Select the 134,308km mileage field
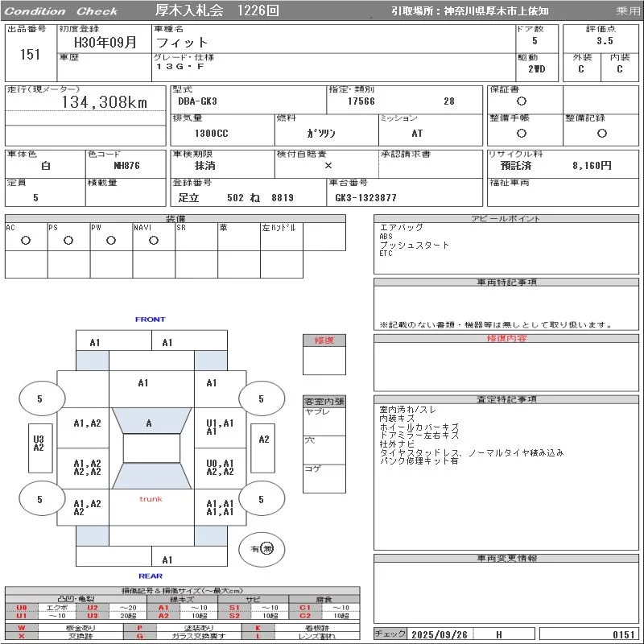This screenshot has height=644, width=644. coord(105,102)
